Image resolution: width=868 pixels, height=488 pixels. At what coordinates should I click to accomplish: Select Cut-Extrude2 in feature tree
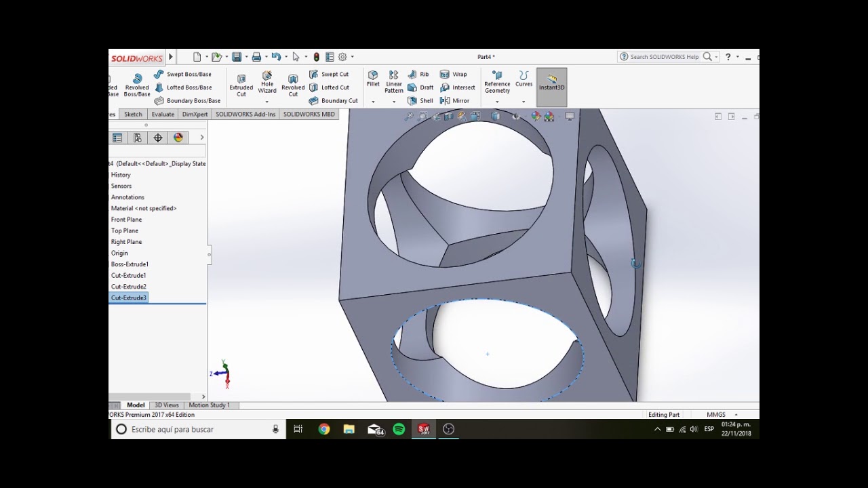(x=129, y=287)
